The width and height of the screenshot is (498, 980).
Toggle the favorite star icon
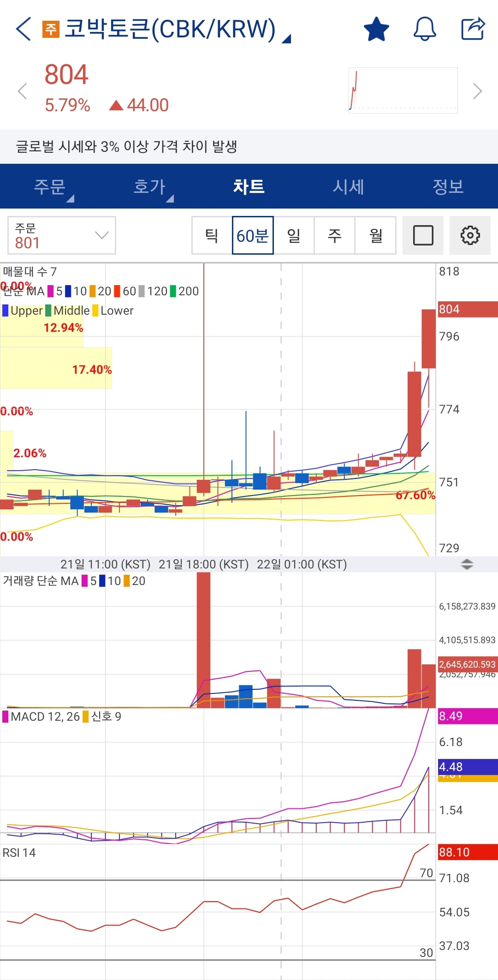coord(376,29)
